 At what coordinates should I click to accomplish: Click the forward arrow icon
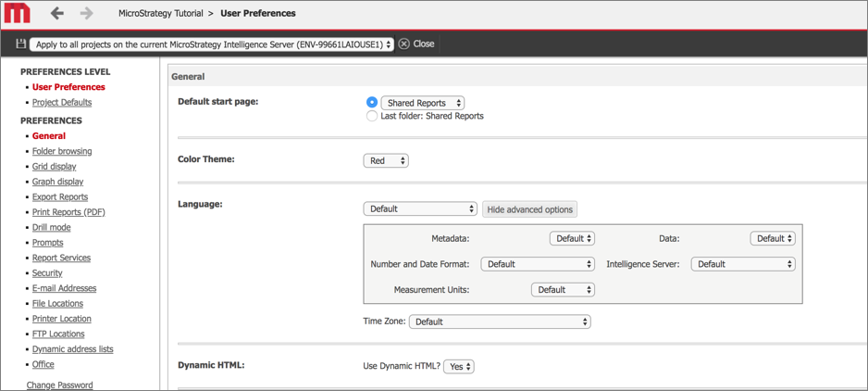point(86,13)
